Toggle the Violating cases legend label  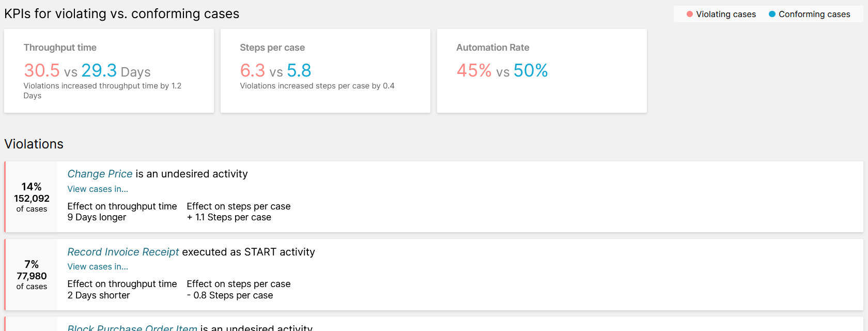[x=725, y=14]
